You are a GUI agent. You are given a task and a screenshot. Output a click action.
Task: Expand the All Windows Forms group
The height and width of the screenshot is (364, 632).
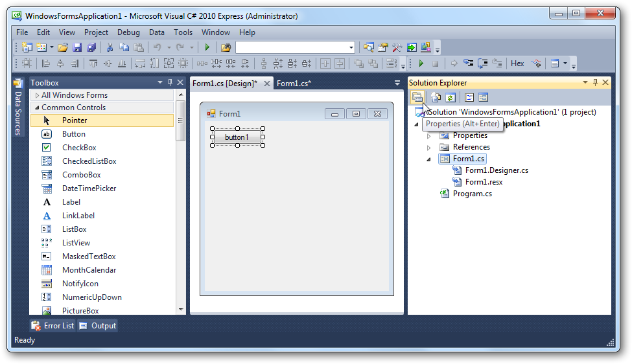(37, 95)
